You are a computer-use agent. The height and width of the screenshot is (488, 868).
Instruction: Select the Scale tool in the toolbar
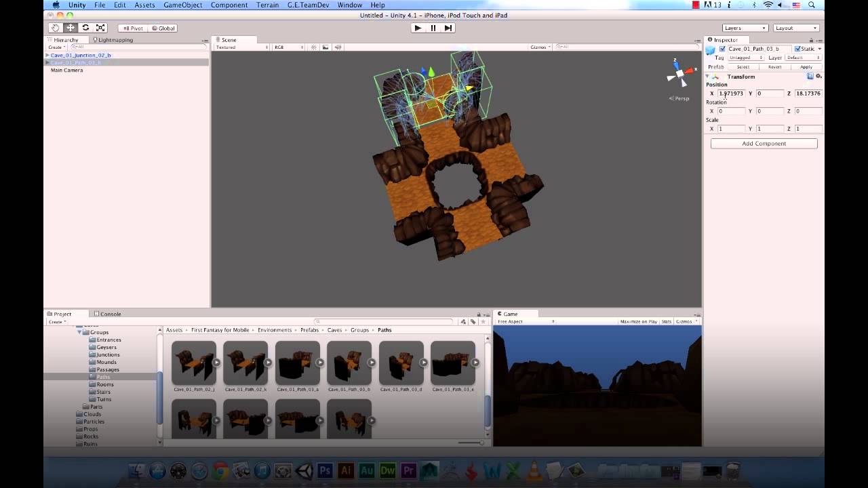pyautogui.click(x=100, y=28)
